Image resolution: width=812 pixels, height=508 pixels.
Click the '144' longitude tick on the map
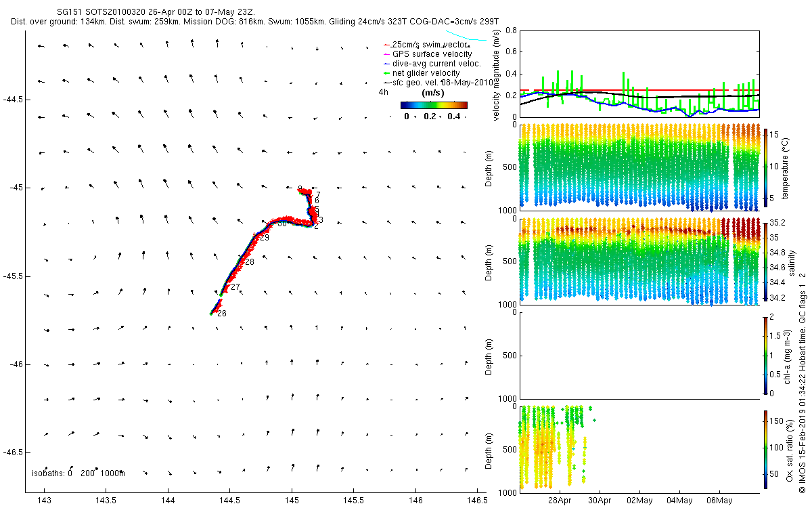pyautogui.click(x=168, y=501)
